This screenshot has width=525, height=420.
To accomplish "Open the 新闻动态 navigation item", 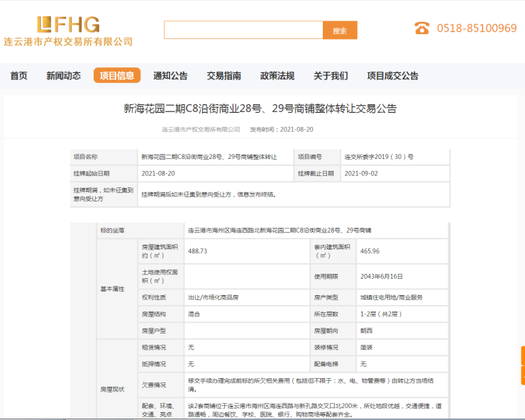I will (x=63, y=76).
